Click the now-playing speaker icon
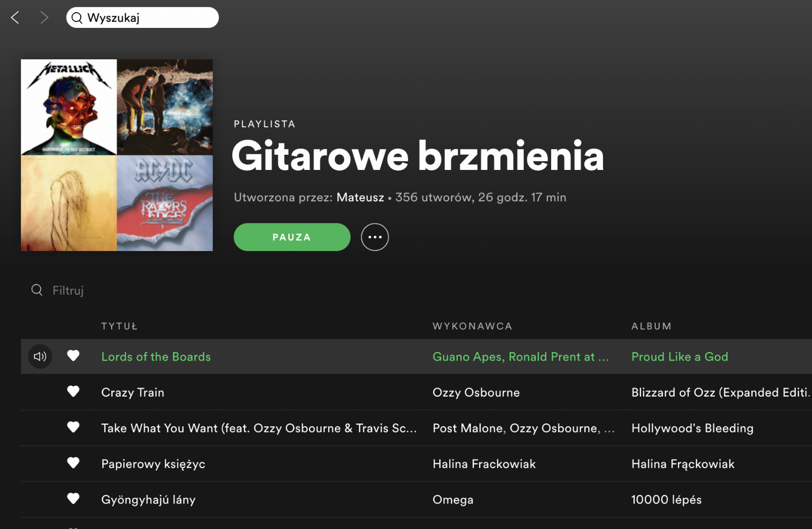Viewport: 812px width, 529px height. pyautogui.click(x=40, y=357)
